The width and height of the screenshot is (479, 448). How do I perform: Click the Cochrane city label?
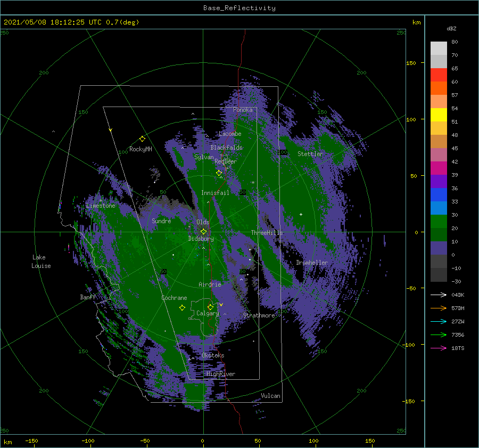174,298
